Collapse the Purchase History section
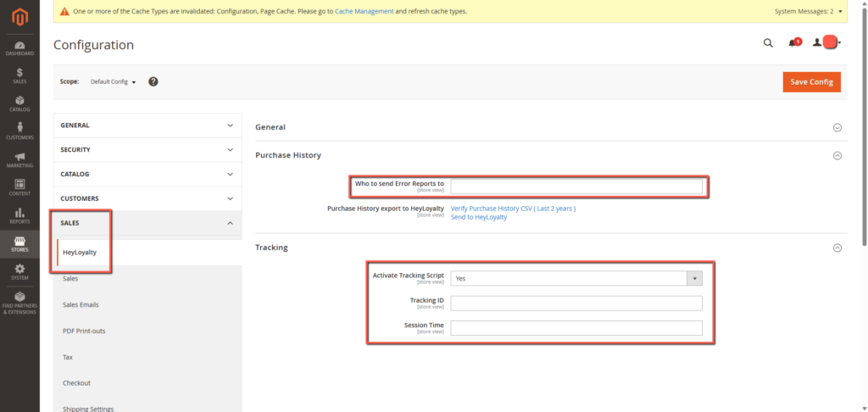This screenshot has width=868, height=412. click(837, 155)
